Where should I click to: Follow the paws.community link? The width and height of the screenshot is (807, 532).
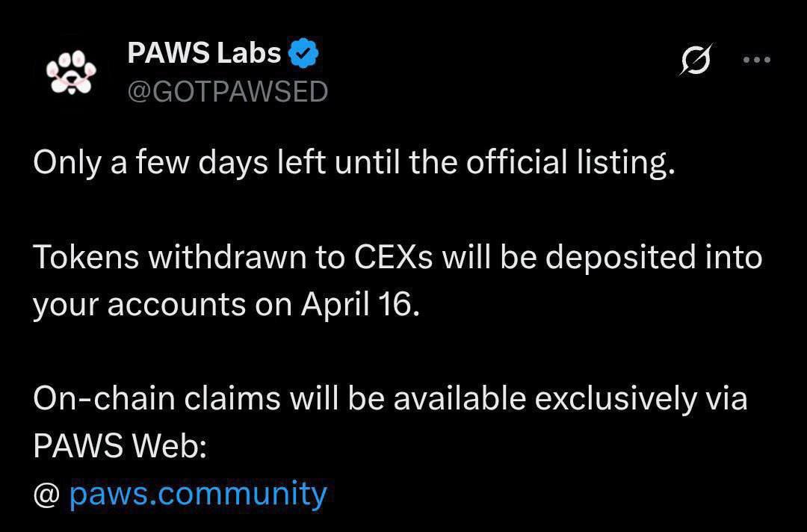198,494
